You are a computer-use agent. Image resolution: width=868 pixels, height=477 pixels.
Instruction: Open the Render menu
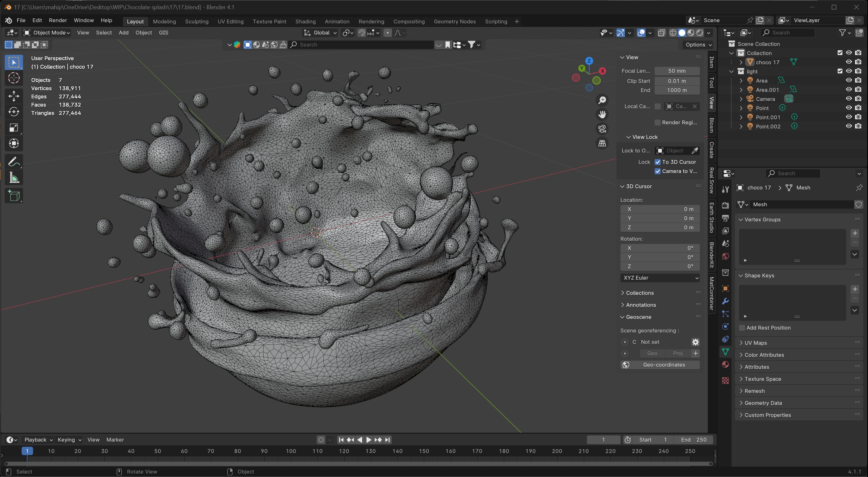pos(58,20)
